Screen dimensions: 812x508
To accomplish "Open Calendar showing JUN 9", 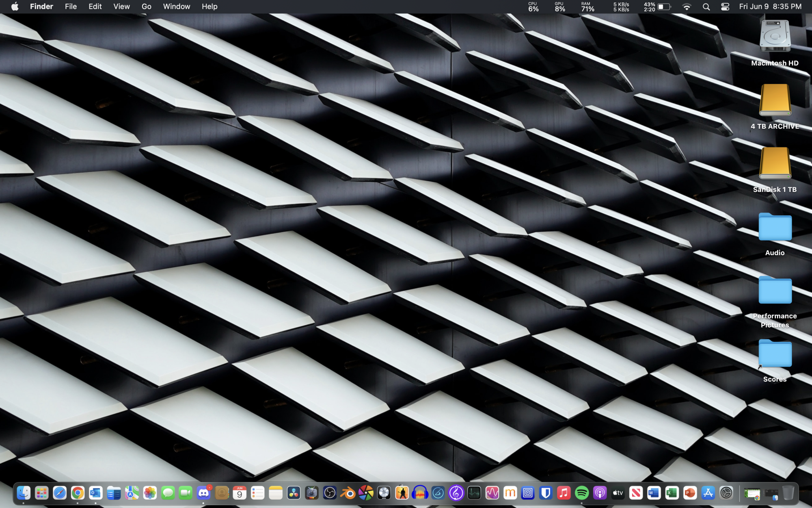I will pyautogui.click(x=240, y=493).
